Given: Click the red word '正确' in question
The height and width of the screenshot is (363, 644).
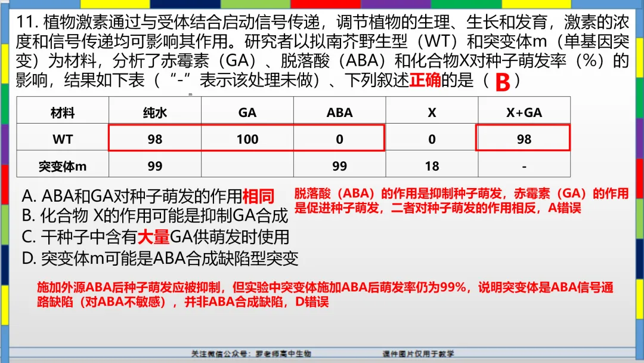Looking at the screenshot, I should click(x=425, y=80).
